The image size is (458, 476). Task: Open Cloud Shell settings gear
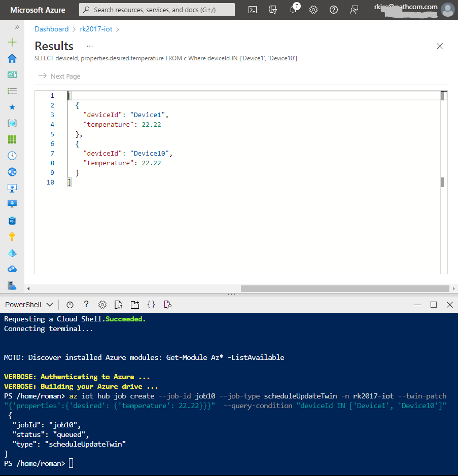(102, 305)
